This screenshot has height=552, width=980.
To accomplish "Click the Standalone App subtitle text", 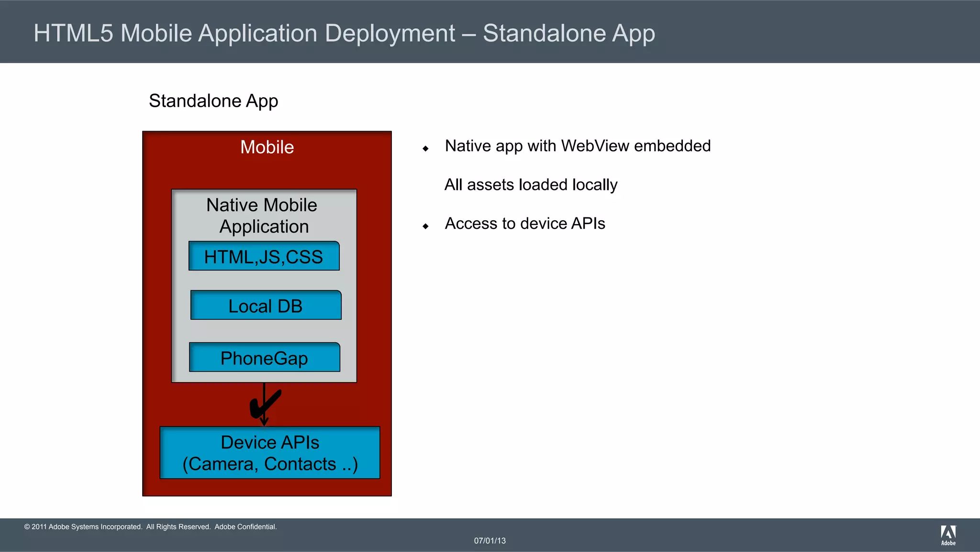I will tap(213, 101).
